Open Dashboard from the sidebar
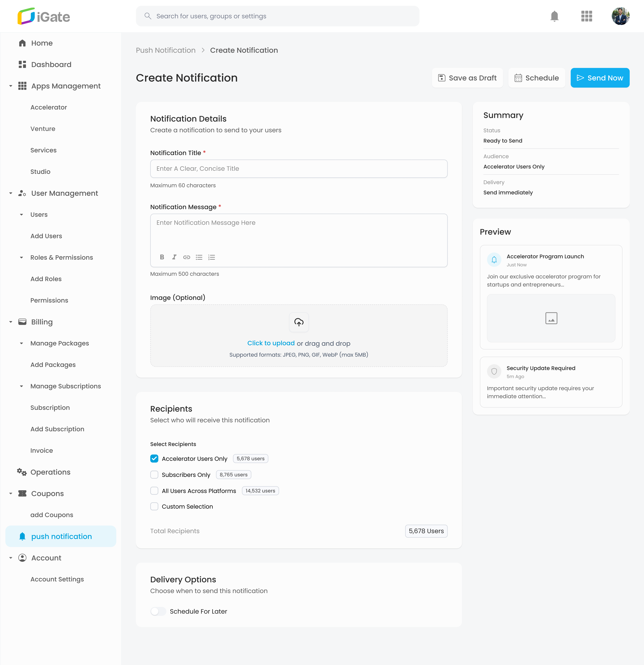 coord(51,65)
